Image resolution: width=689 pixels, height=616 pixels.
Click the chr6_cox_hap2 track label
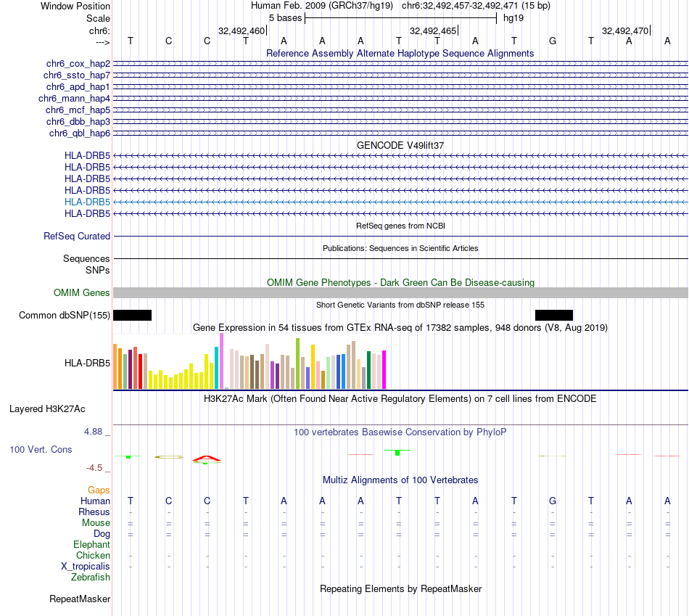pyautogui.click(x=78, y=64)
